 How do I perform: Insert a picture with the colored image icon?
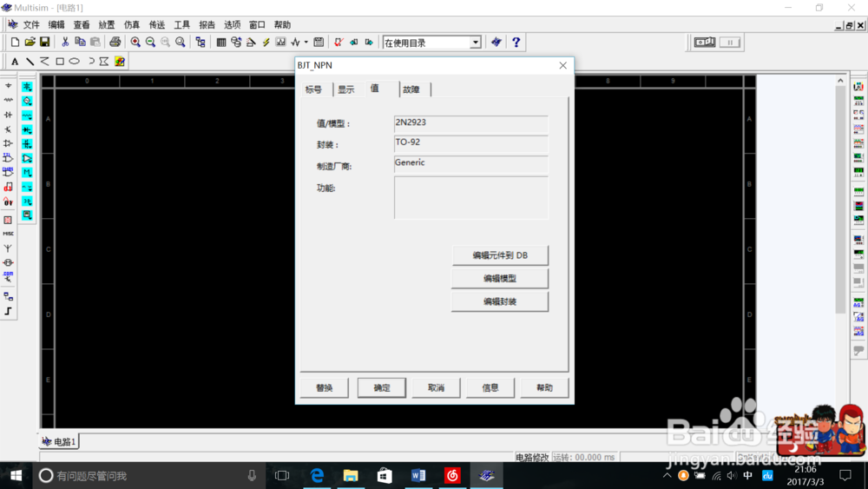pyautogui.click(x=120, y=62)
